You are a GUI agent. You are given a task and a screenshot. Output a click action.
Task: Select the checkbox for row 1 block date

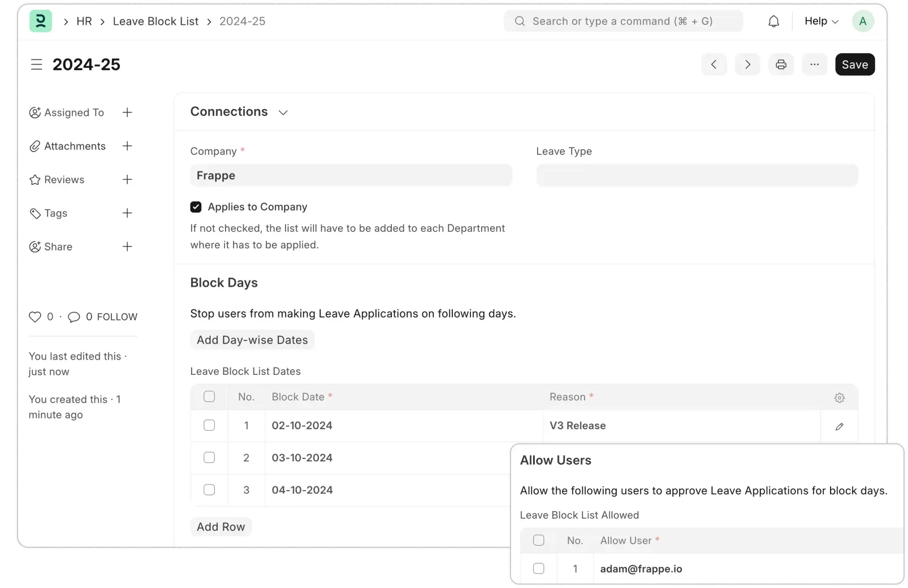click(x=210, y=426)
